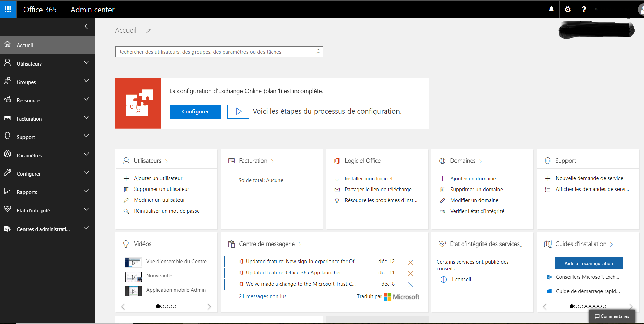Click Afficher les demandes de service
This screenshot has width=644, height=324.
[x=592, y=189]
